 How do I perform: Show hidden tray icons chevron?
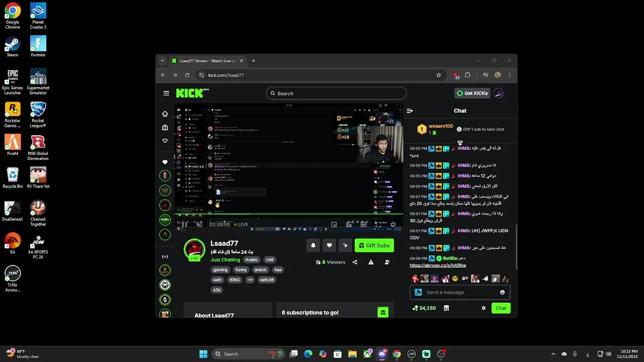coord(553,354)
